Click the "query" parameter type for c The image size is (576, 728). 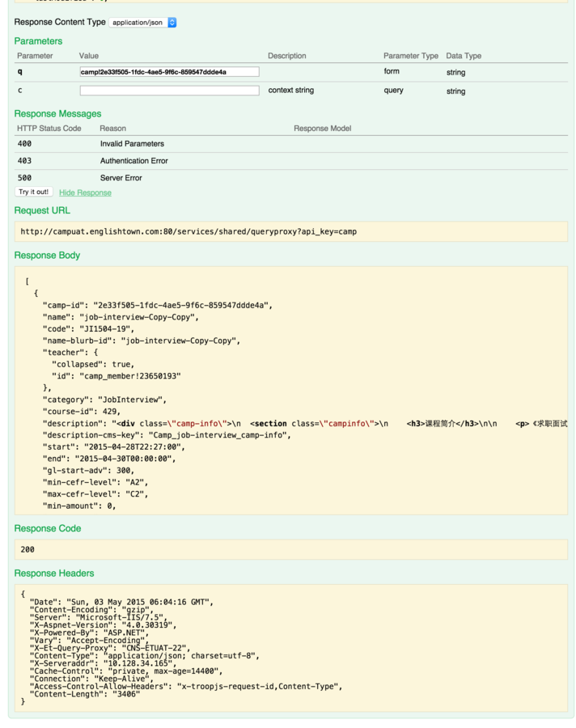click(393, 90)
